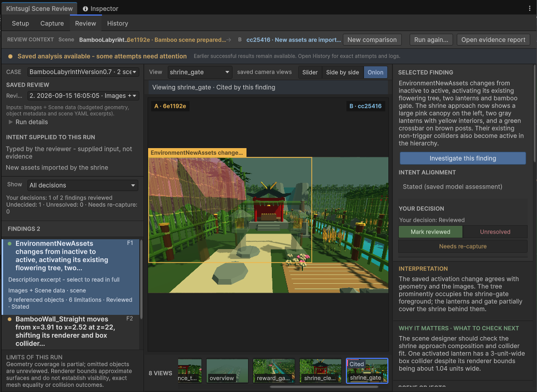Click the New comparison button
The width and height of the screenshot is (537, 392).
[372, 40]
